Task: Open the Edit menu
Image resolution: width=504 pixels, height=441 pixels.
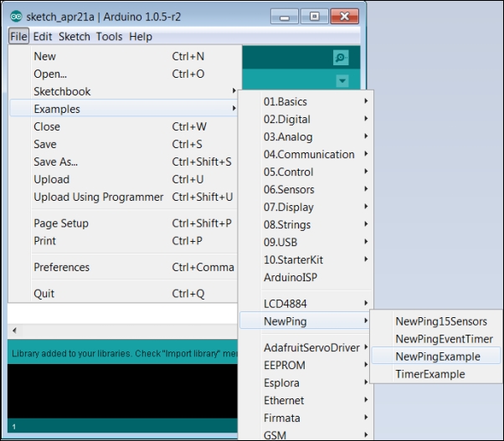Action: pos(43,36)
